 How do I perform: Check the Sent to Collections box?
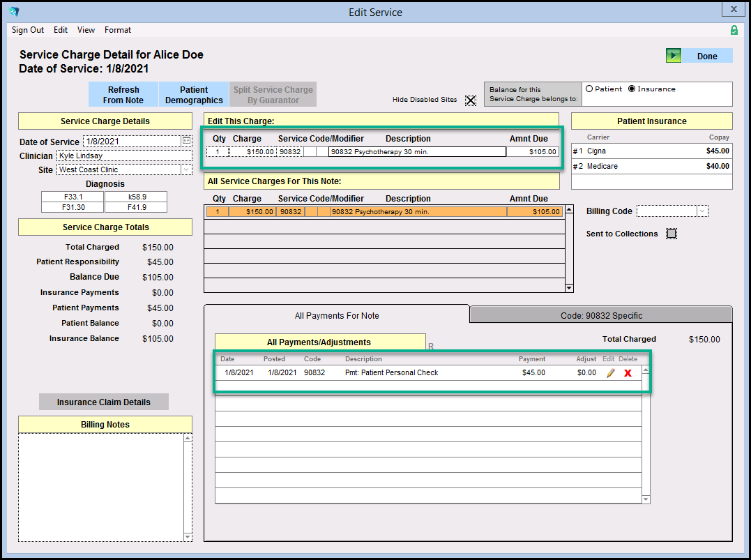click(x=672, y=234)
